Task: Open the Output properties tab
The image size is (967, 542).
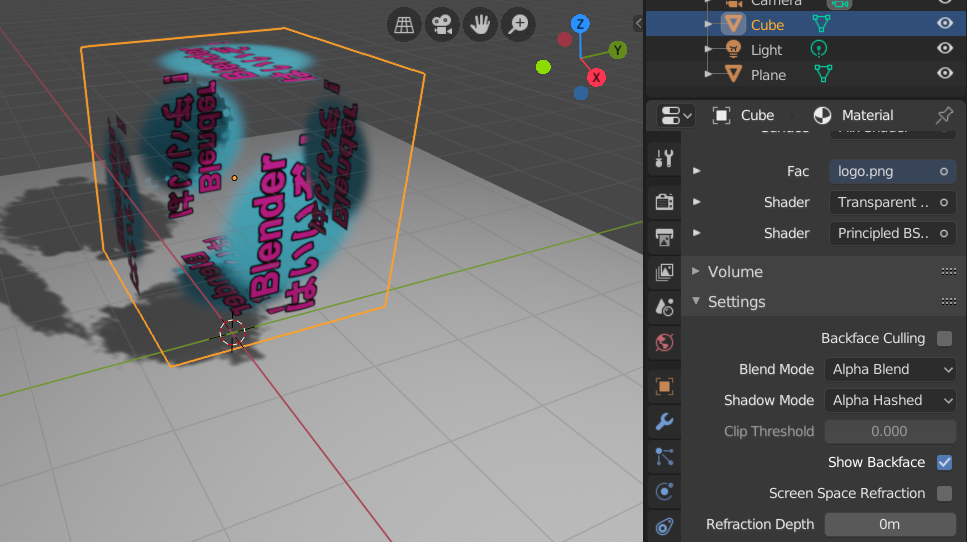Action: click(x=664, y=237)
